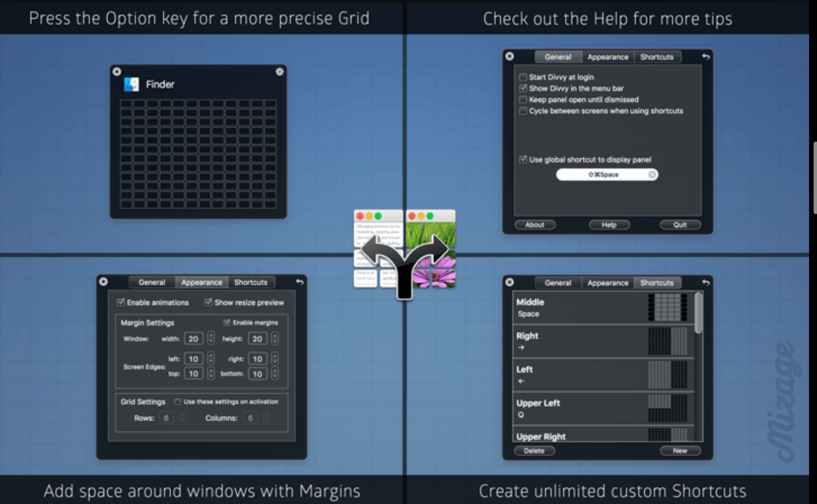
Task: Open the gear settings icon in Finder panel
Action: [279, 72]
